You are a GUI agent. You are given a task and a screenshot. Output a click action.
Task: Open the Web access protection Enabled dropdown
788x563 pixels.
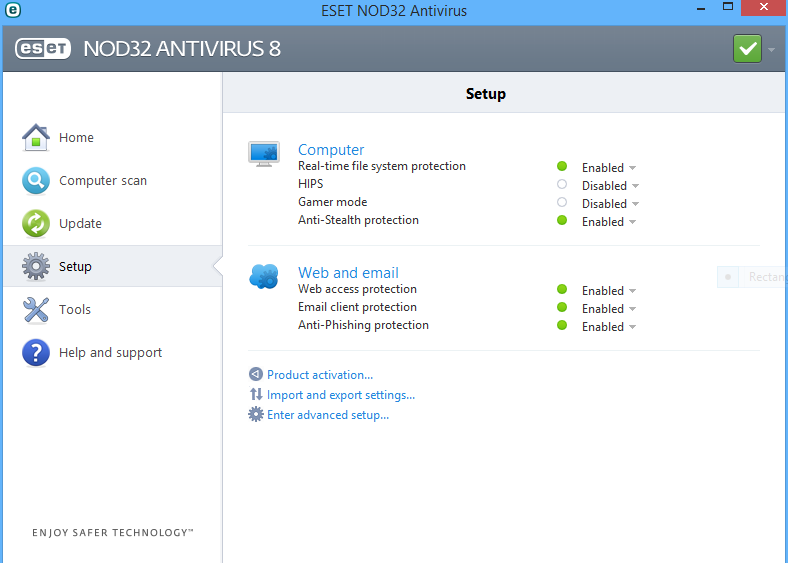pos(609,291)
